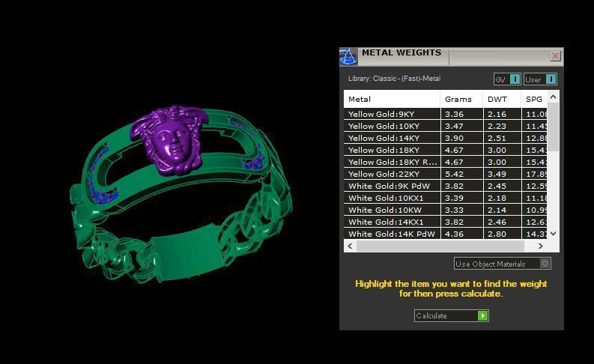Click the 5.42 grams value
Screen dimensions: 594x364
coord(454,175)
